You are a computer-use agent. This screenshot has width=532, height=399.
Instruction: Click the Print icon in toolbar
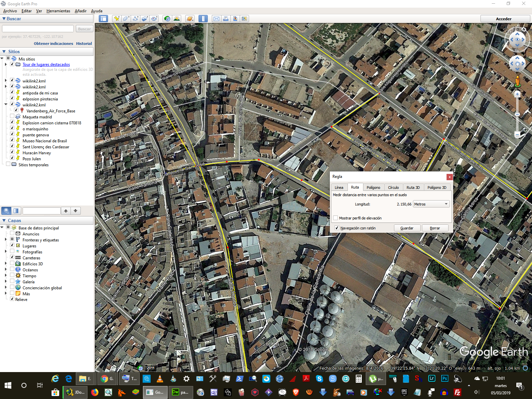tap(226, 19)
